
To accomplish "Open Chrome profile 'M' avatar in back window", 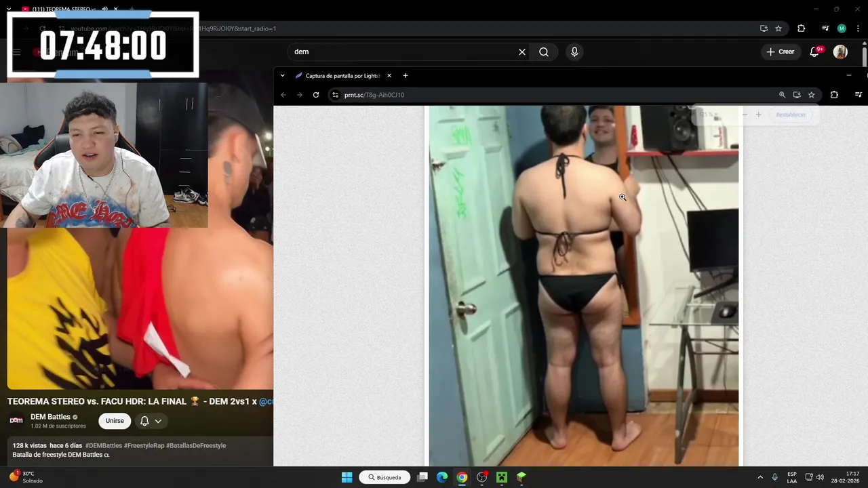I will pyautogui.click(x=842, y=28).
